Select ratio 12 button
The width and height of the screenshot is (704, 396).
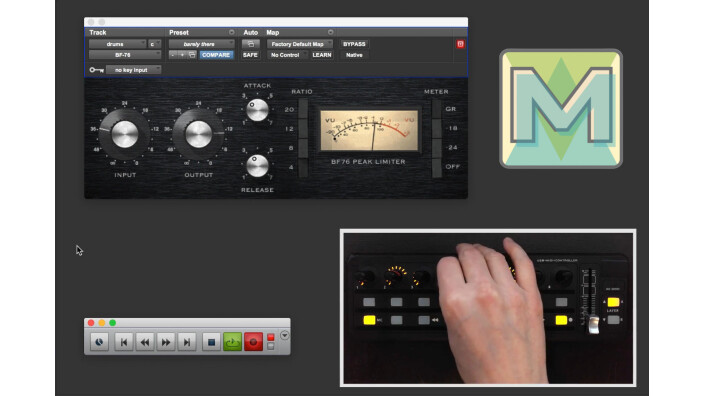(x=304, y=129)
